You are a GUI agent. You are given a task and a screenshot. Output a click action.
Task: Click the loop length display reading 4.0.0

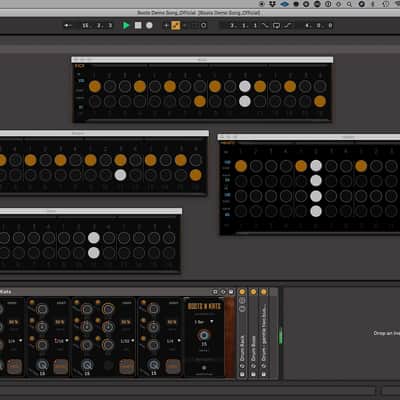pyautogui.click(x=318, y=26)
